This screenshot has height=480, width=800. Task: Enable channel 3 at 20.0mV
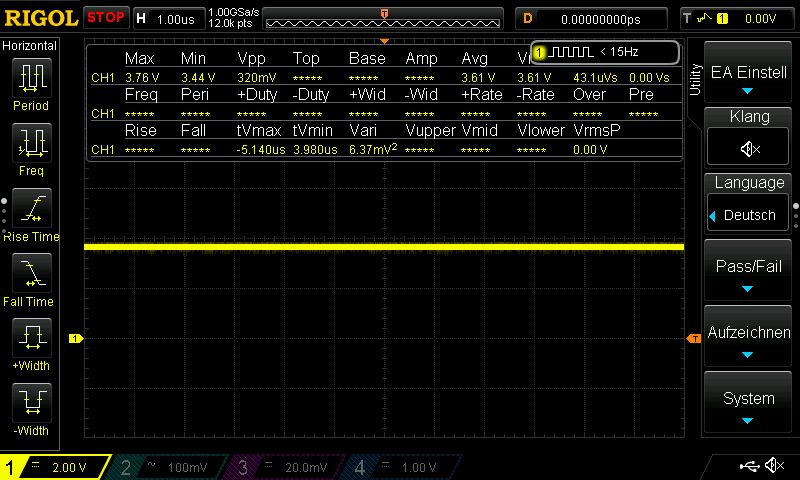click(290, 467)
